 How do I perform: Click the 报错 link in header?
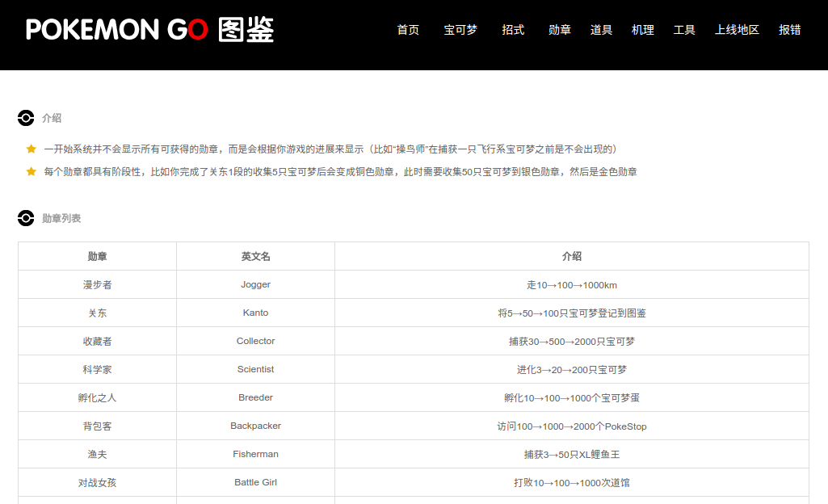[x=790, y=30]
